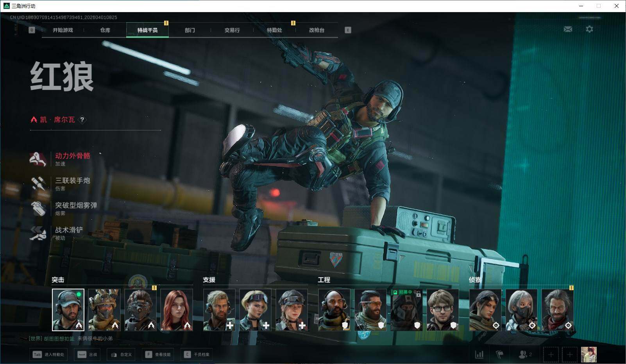626x364 pixels.
Task: Go to the 部门 tab
Action: 190,30
